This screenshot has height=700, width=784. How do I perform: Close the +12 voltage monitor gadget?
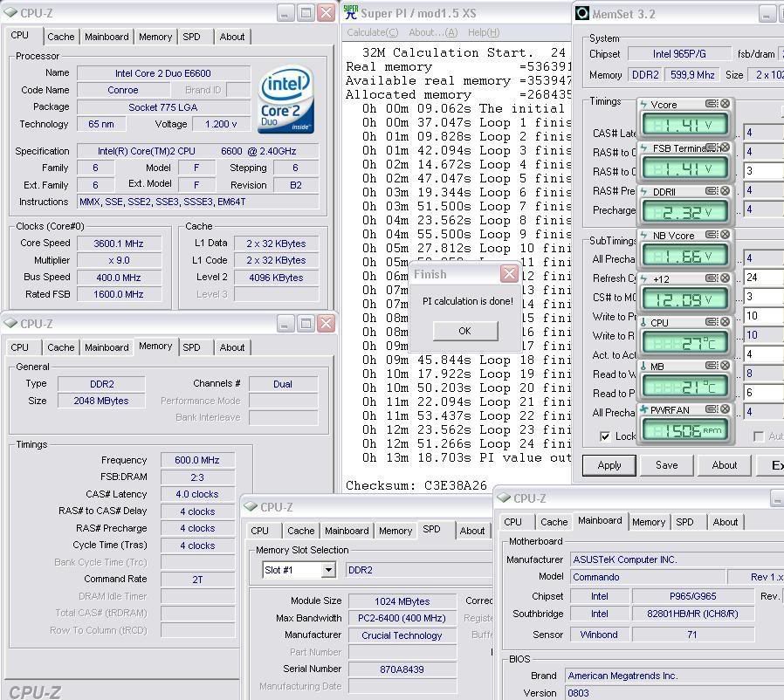[725, 278]
